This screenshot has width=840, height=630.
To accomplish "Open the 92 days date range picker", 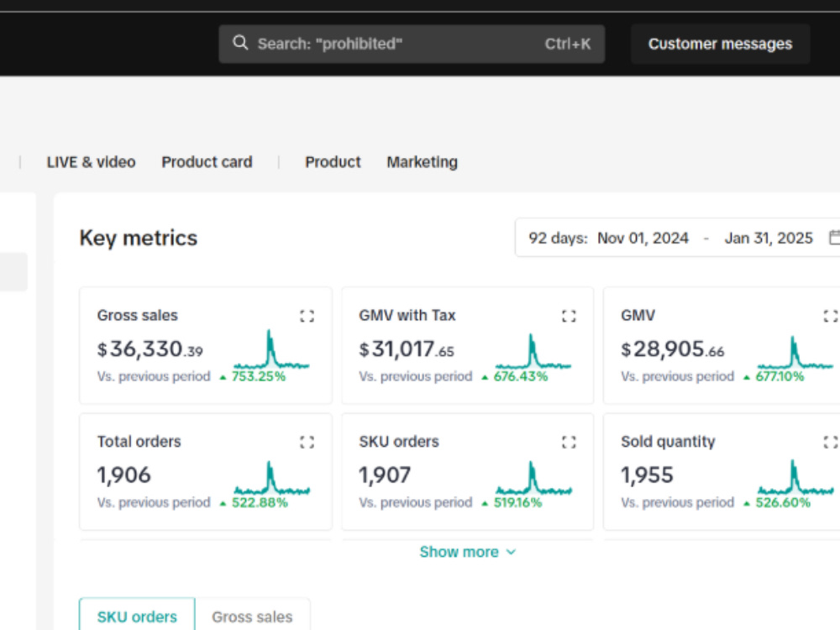I will pos(677,238).
